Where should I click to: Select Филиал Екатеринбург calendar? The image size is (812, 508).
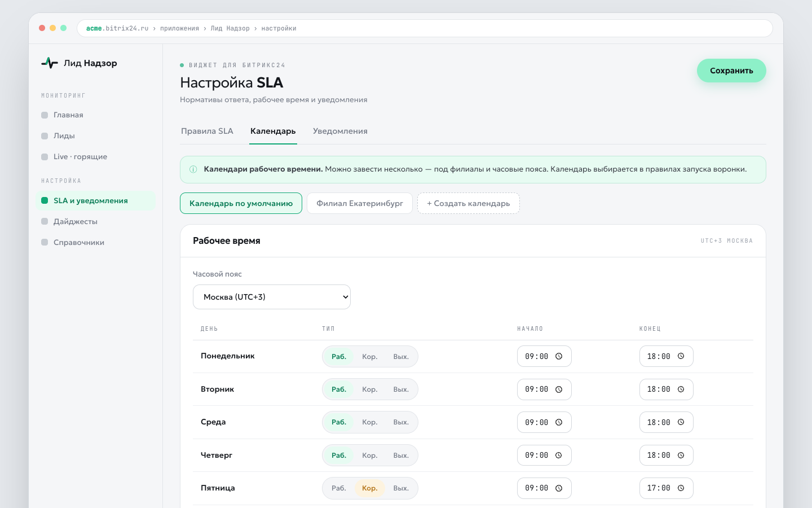[x=360, y=203]
